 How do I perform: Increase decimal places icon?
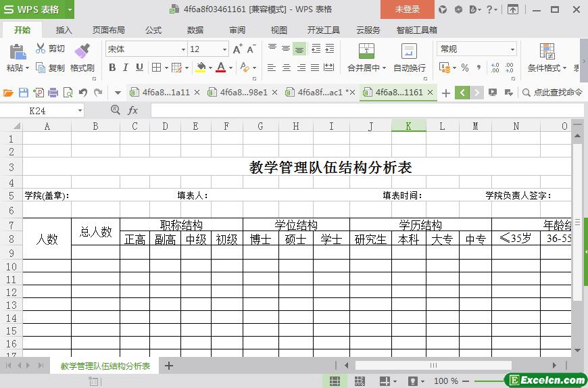495,68
